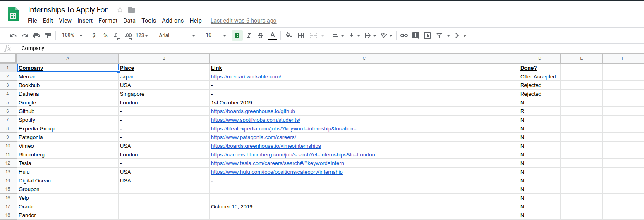Open the lifeatexpedia.com jobs link

[284, 129]
